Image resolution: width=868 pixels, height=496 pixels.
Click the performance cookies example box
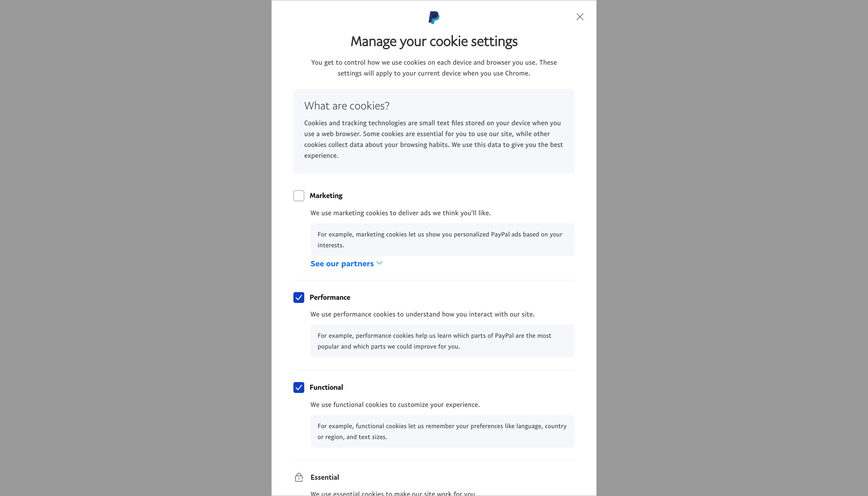coord(442,341)
